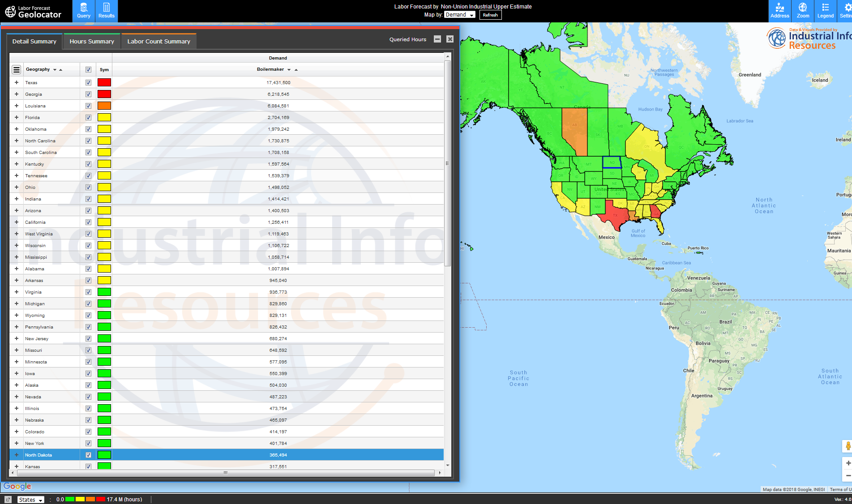Click the Address locator icon
The width and height of the screenshot is (852, 504).
pos(780,11)
